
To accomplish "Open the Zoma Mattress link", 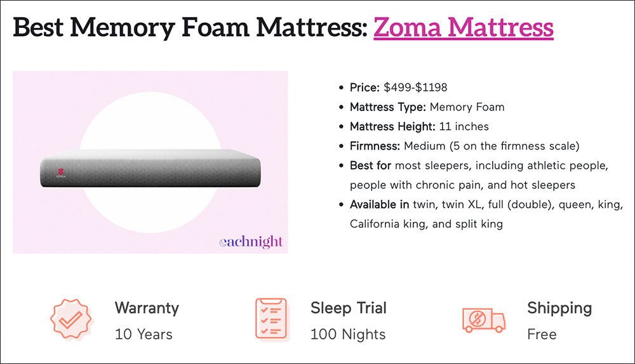I will [x=464, y=27].
